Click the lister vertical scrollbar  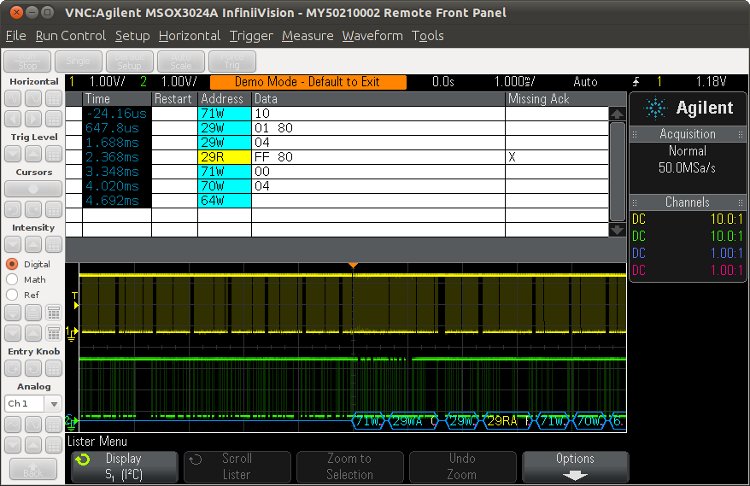(617, 170)
